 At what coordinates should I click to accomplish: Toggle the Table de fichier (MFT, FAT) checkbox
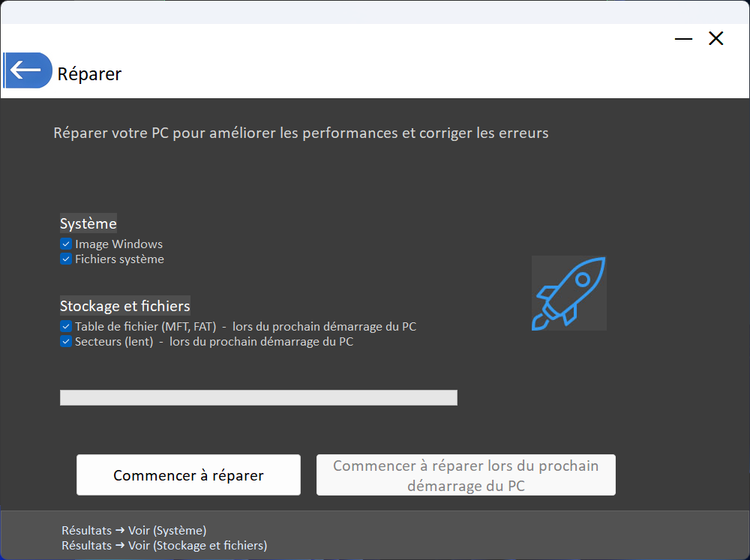click(66, 326)
